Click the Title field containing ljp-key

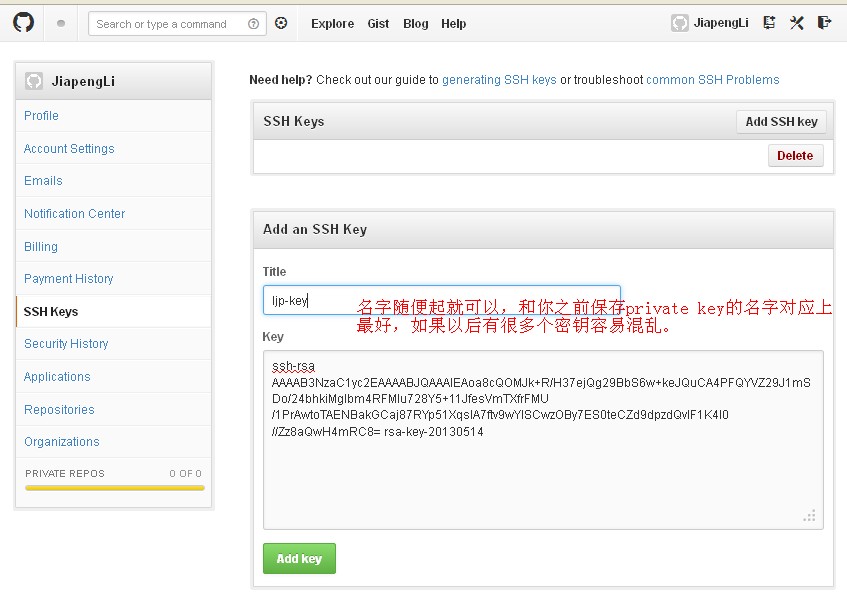tap(440, 299)
